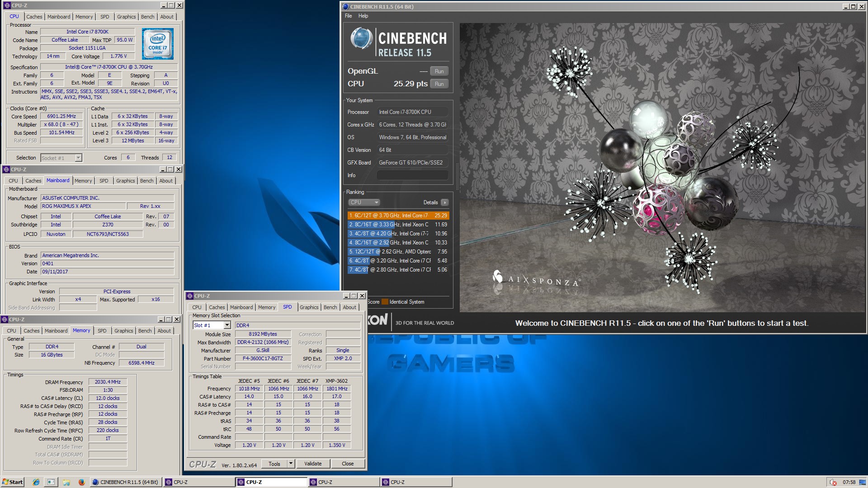Open SPD tab in the Memory CPU-Z window
Image resolution: width=868 pixels, height=488 pixels.
(102, 331)
